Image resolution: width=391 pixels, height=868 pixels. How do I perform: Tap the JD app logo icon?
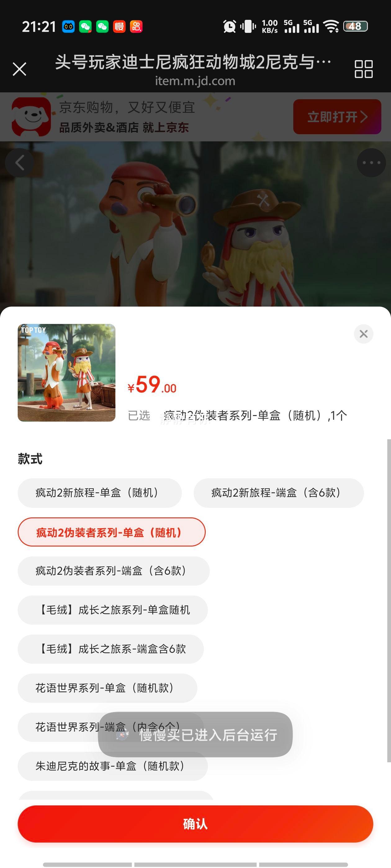click(31, 117)
